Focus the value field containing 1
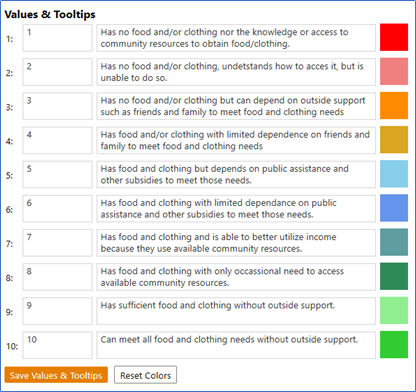416x392 pixels. click(57, 38)
